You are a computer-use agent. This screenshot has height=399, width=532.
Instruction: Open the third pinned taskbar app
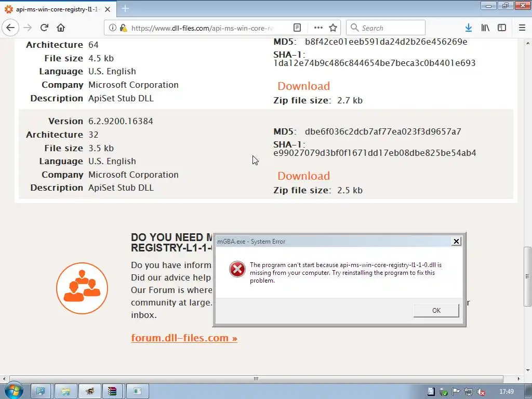tap(90, 392)
